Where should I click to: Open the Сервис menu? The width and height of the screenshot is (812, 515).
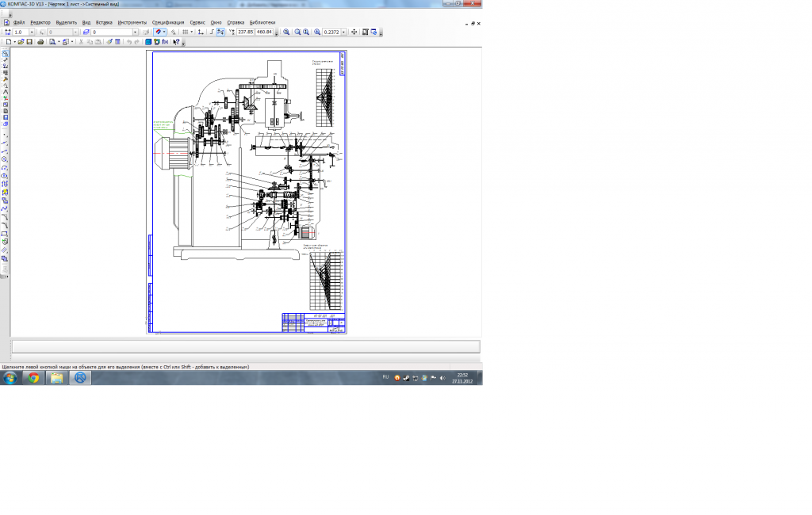click(197, 22)
